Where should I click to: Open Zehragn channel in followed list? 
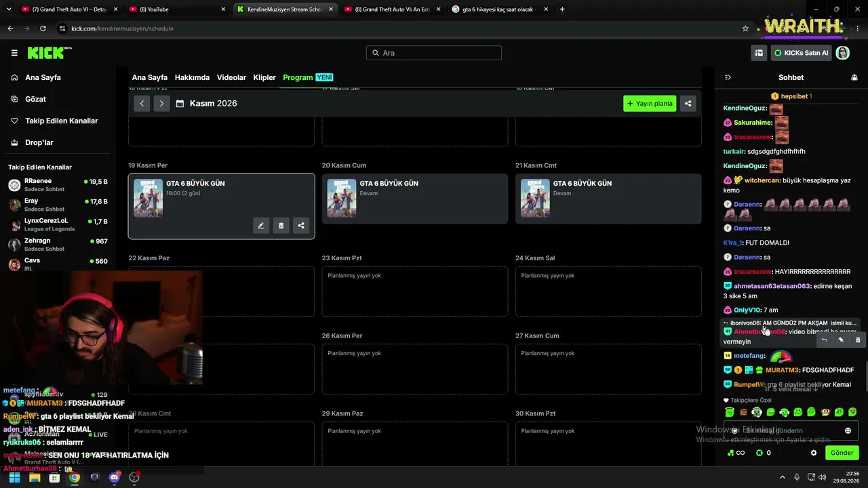coord(58,244)
